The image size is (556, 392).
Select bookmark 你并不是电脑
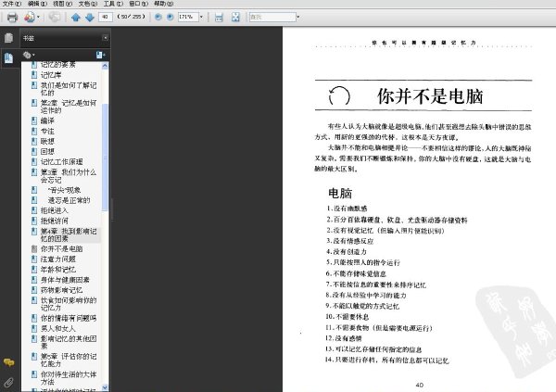click(61, 249)
